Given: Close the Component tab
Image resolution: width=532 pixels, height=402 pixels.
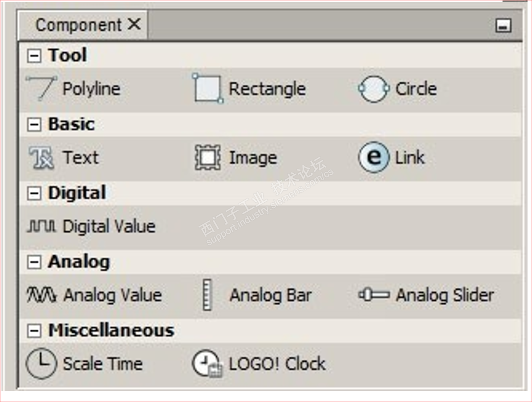Looking at the screenshot, I should [134, 25].
